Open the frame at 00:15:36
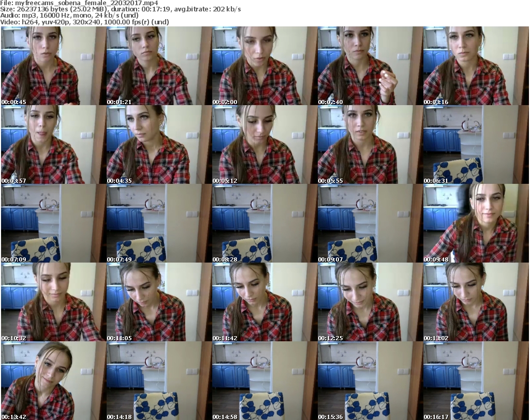 pos(370,381)
